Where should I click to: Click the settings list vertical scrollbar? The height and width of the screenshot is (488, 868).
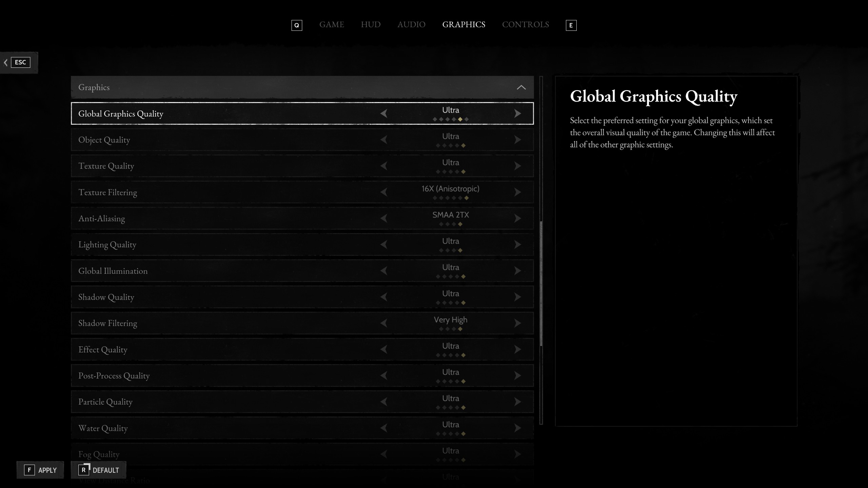click(x=541, y=283)
